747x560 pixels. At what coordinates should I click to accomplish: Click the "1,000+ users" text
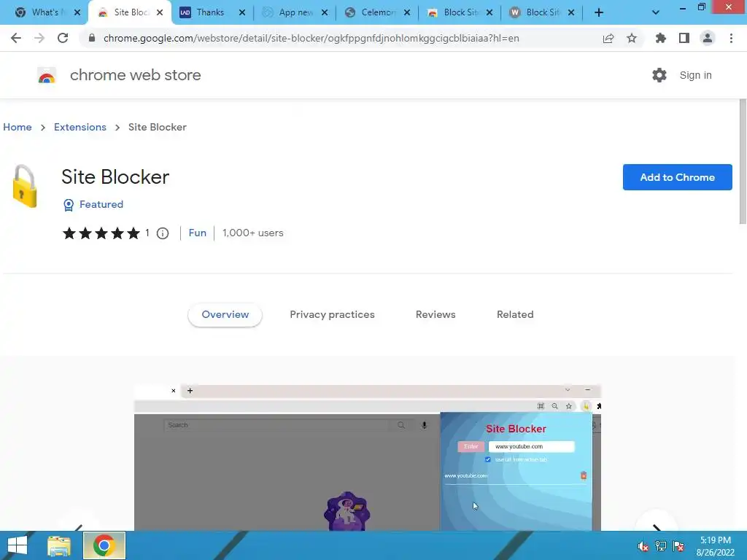252,233
